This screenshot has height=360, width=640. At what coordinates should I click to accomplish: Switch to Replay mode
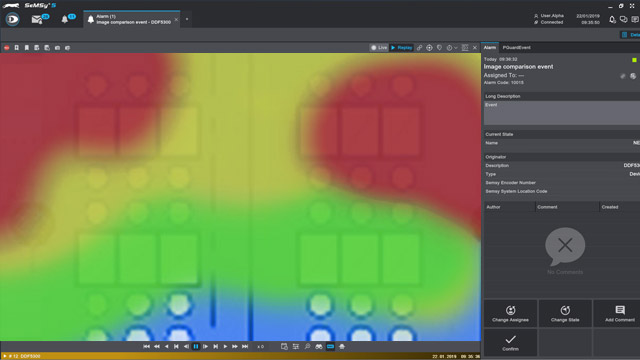point(402,48)
